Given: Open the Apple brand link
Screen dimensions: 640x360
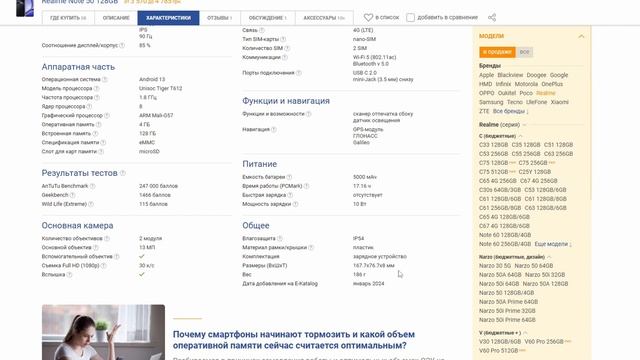Looking at the screenshot, I should (x=487, y=75).
